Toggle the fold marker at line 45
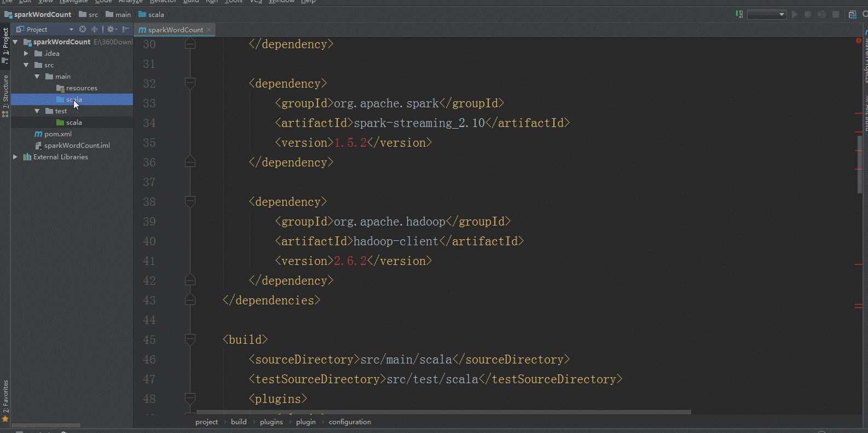 [x=190, y=339]
